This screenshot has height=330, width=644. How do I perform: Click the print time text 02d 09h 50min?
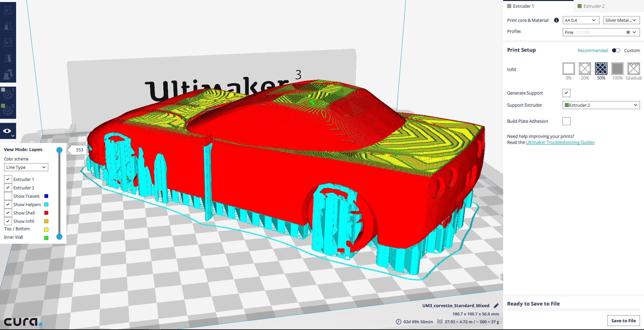tap(418, 322)
